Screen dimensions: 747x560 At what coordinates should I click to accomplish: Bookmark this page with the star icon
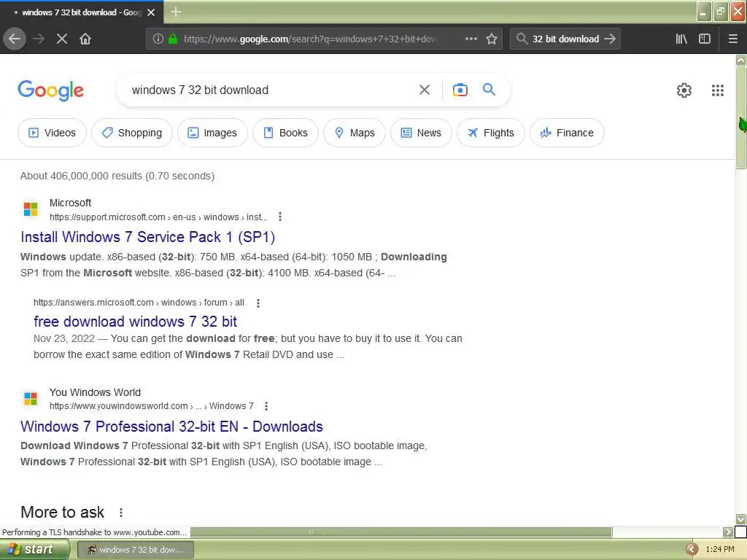tap(492, 39)
